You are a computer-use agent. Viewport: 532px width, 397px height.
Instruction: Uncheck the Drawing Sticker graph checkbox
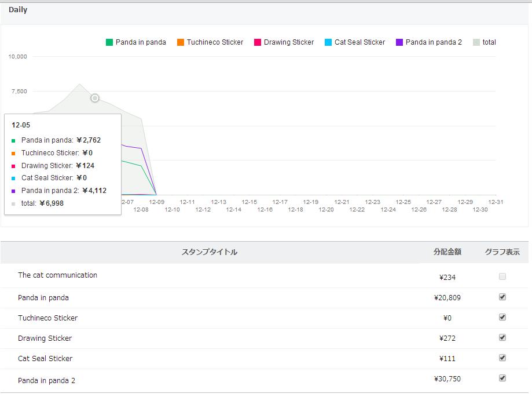(x=502, y=337)
